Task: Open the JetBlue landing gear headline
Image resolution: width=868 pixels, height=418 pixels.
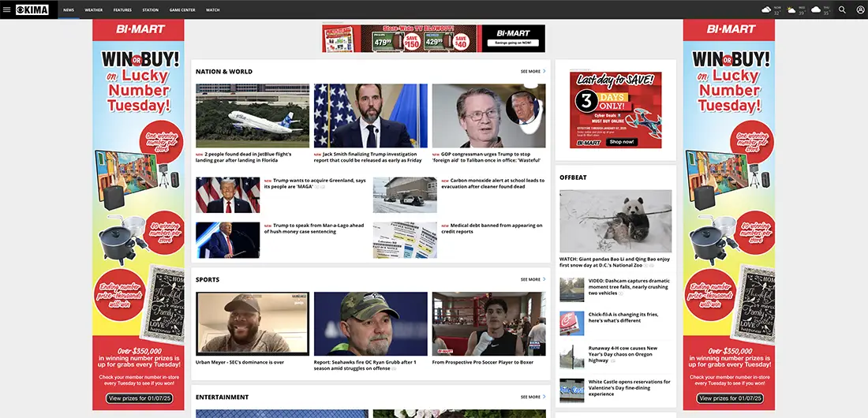Action: 244,157
